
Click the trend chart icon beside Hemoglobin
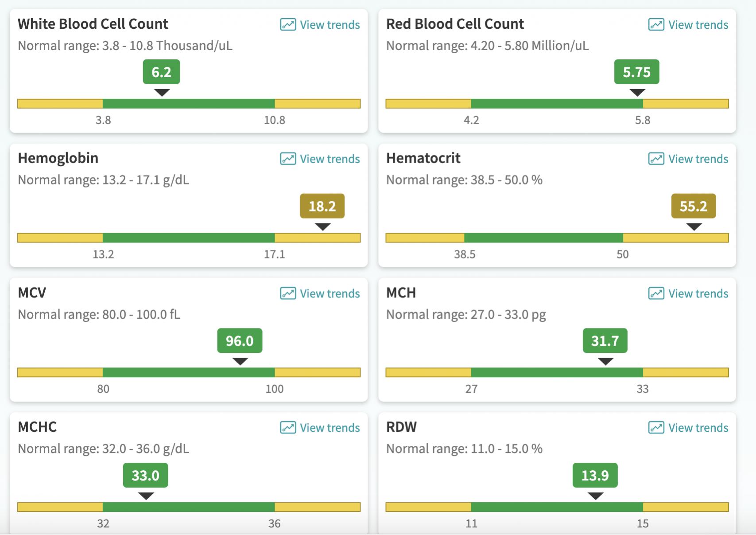[x=288, y=159]
